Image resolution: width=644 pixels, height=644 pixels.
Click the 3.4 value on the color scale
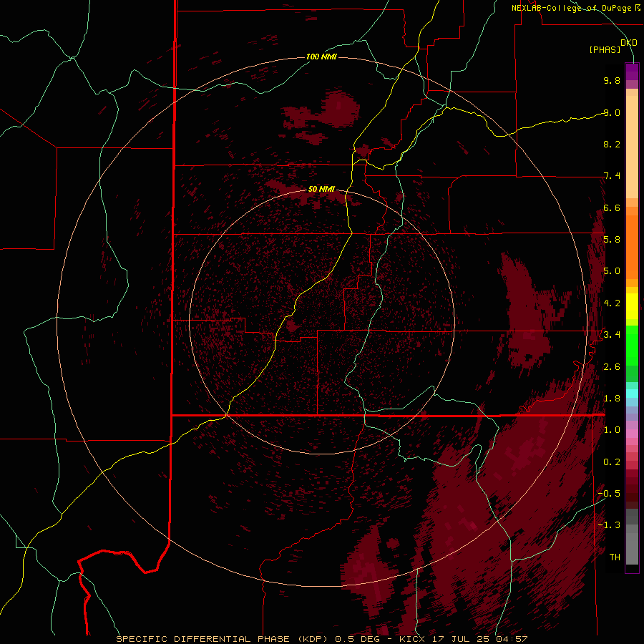coord(612,335)
